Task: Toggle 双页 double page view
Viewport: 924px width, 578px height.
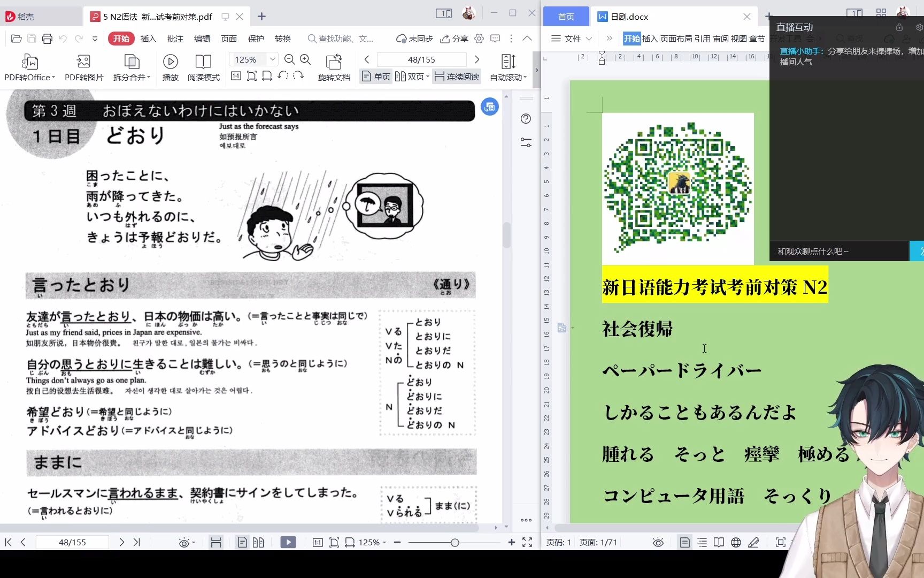Action: coord(412,77)
